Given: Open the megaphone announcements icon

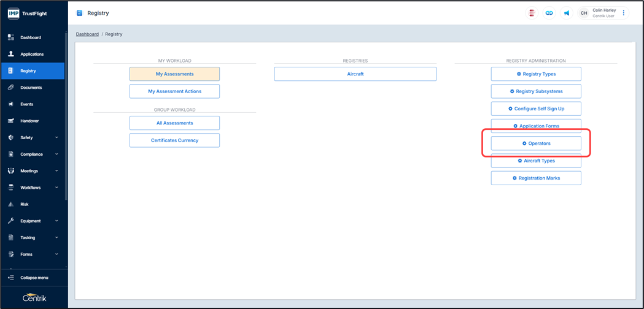Looking at the screenshot, I should [566, 13].
